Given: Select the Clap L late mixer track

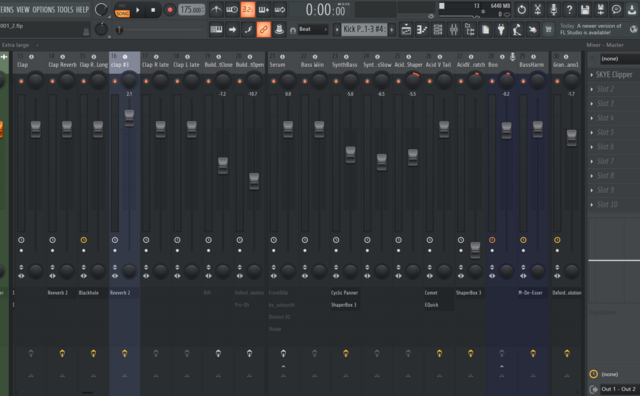Looking at the screenshot, I should pos(187,65).
